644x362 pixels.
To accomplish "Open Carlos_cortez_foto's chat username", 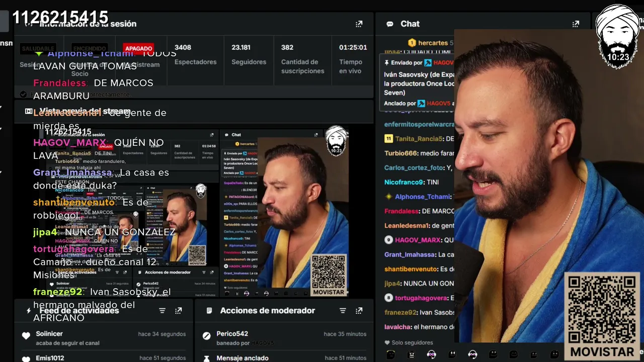I will 414,167.
